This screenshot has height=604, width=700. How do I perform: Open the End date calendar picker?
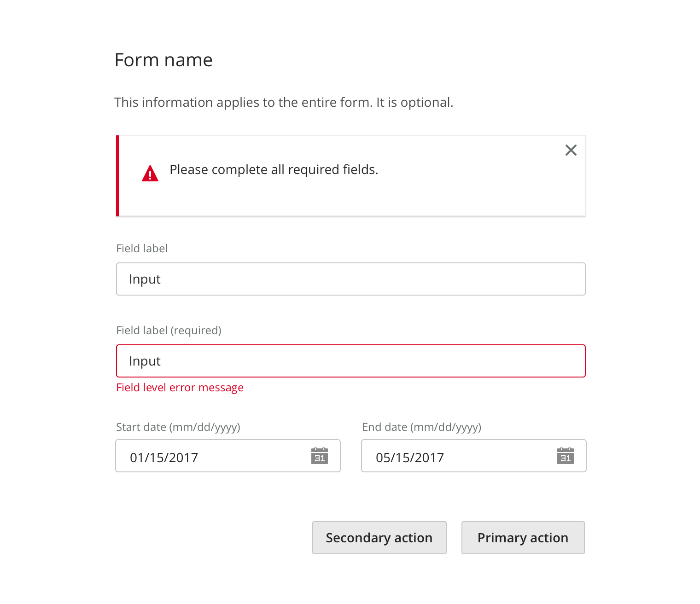point(565,456)
